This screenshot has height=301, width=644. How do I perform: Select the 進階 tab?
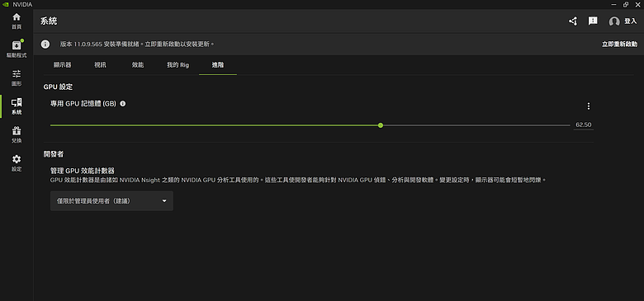click(218, 65)
